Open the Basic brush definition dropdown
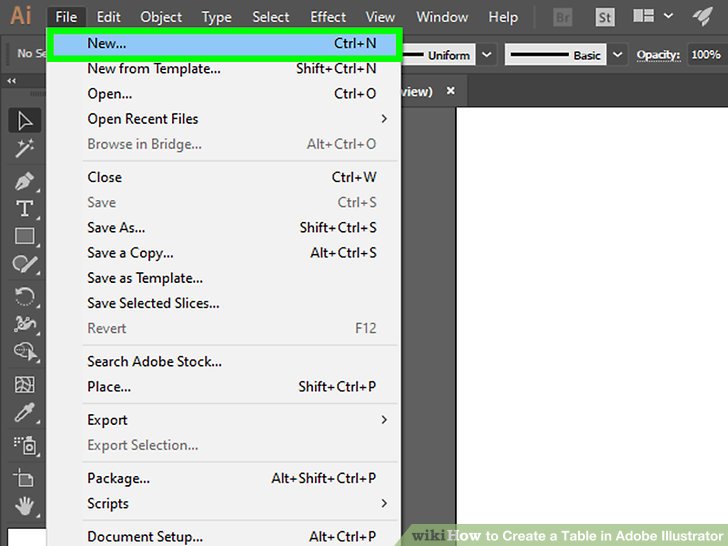The image size is (728, 546). point(617,55)
